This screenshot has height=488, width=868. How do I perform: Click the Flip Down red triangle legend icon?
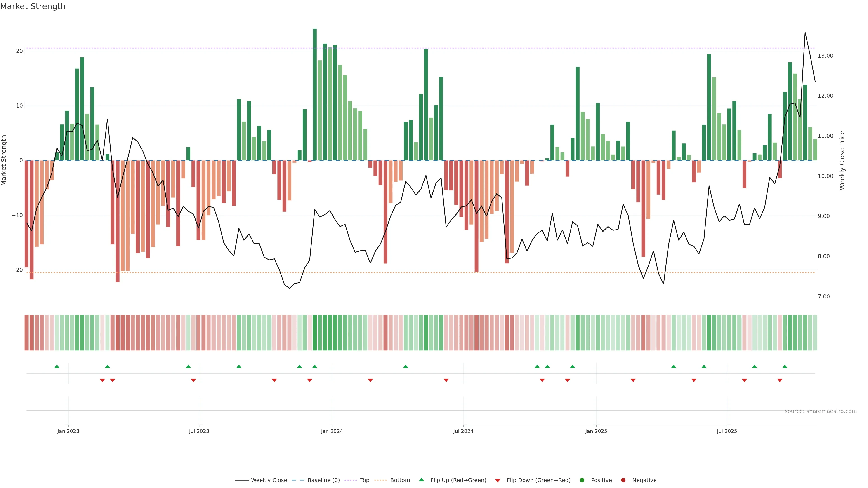pyautogui.click(x=498, y=481)
